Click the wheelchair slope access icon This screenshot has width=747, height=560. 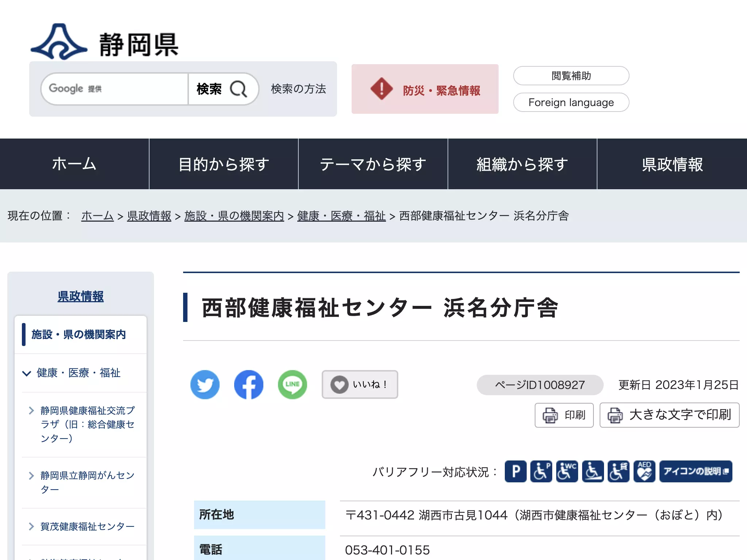tap(593, 471)
